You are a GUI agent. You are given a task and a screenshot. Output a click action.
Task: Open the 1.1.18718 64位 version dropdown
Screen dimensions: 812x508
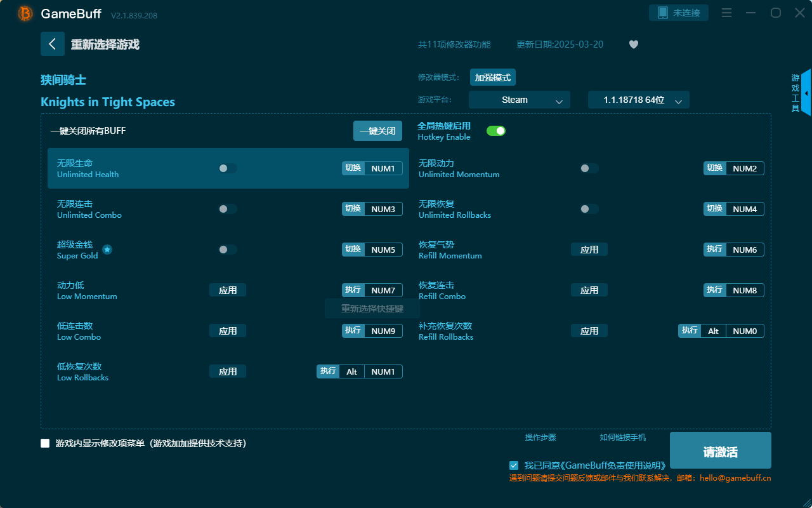[638, 100]
